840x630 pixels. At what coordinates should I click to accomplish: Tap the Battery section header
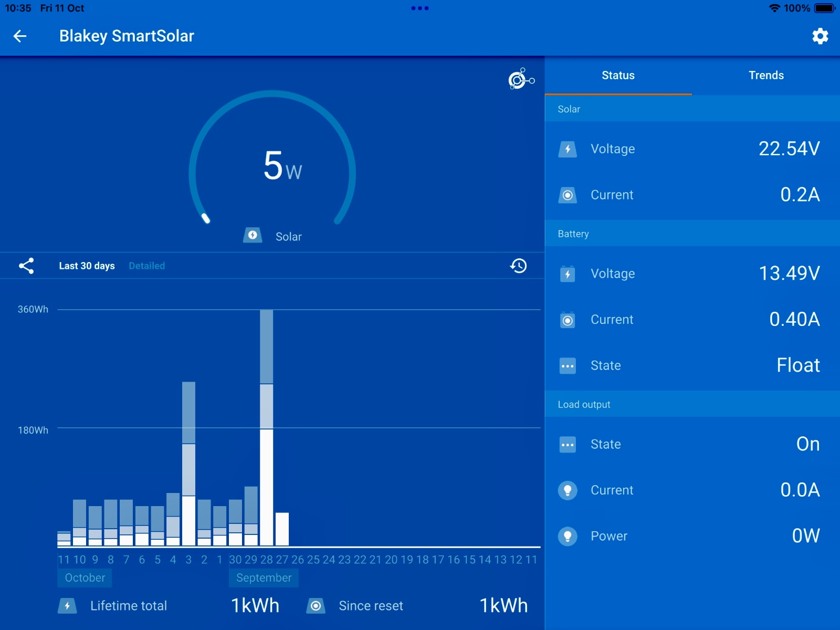[692, 234]
